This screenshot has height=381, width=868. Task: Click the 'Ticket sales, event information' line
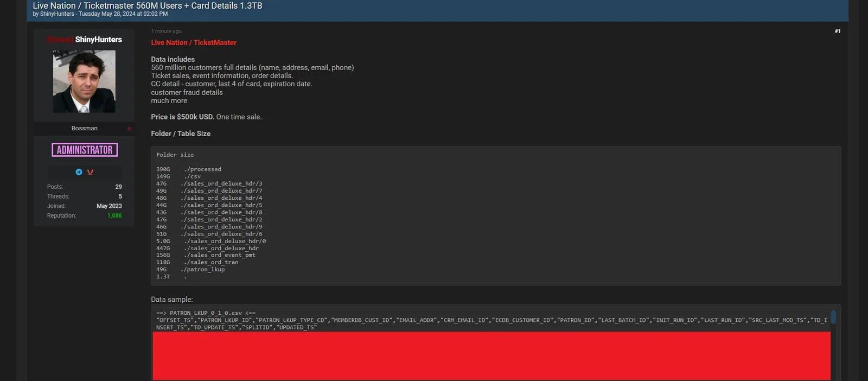click(222, 76)
